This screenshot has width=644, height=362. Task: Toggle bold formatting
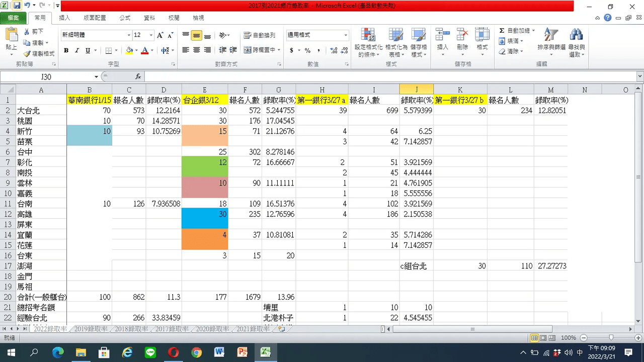point(66,50)
